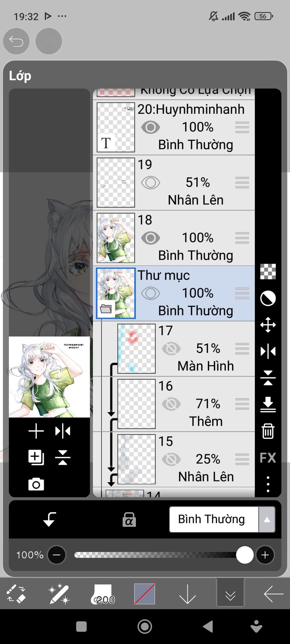Tap the alpha lock icon
The height and width of the screenshot is (644, 290).
click(129, 520)
